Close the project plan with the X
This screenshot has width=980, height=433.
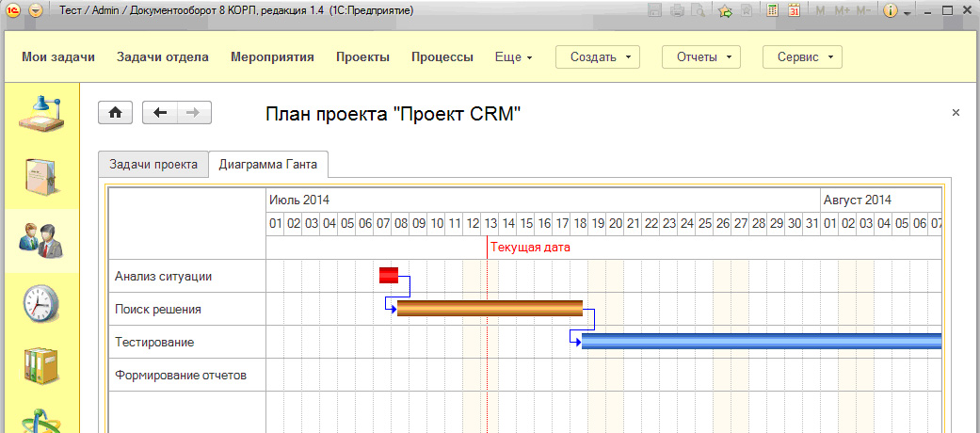point(956,112)
